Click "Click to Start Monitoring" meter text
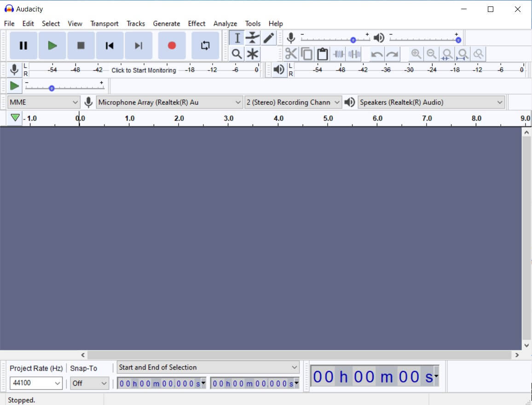The image size is (532, 405). [x=144, y=70]
